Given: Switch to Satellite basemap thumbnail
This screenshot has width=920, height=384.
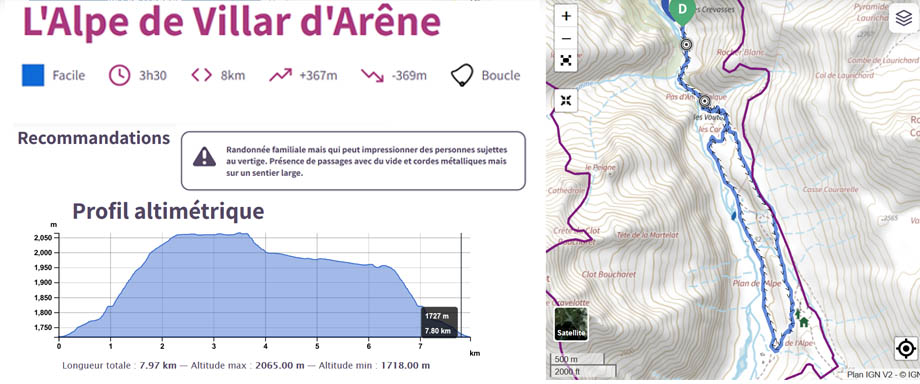Looking at the screenshot, I should pos(571,325).
